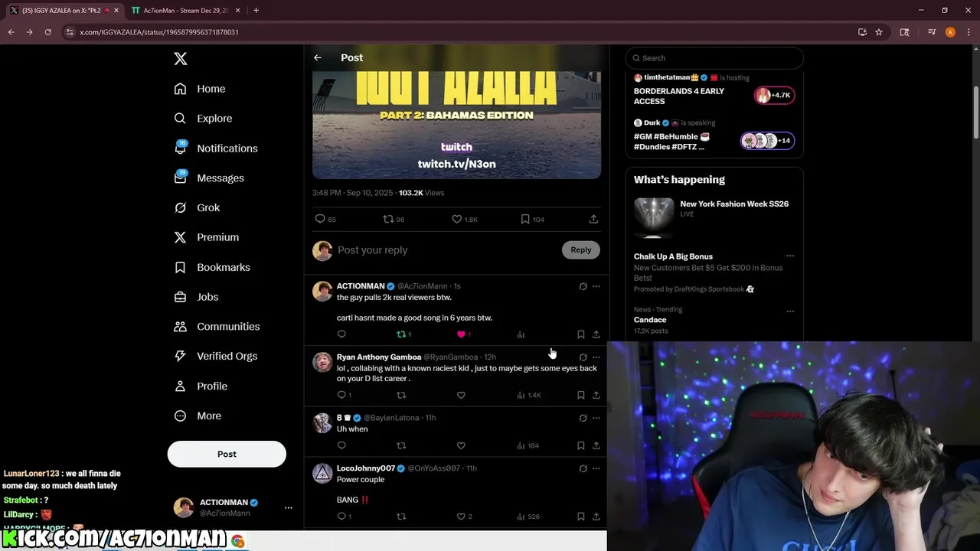The image size is (980, 551).
Task: Open BORDERLANDS 4 EARLY ACCESS space
Action: pyautogui.click(x=678, y=96)
